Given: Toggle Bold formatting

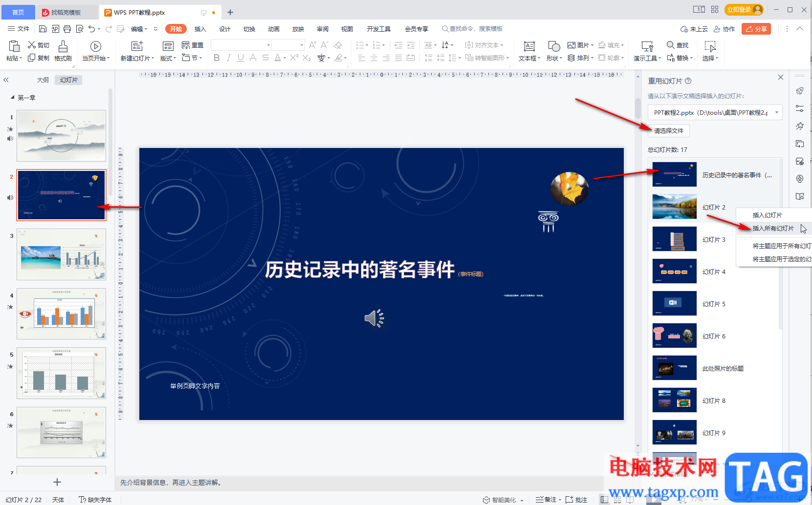Looking at the screenshot, I should [x=217, y=58].
